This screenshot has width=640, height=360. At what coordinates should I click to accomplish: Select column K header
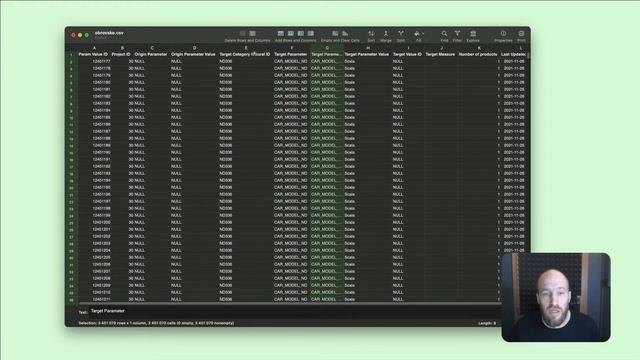(x=479, y=48)
